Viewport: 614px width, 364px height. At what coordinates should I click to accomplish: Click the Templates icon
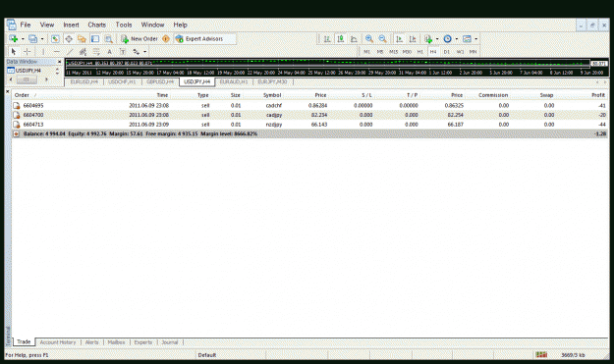coord(467,38)
